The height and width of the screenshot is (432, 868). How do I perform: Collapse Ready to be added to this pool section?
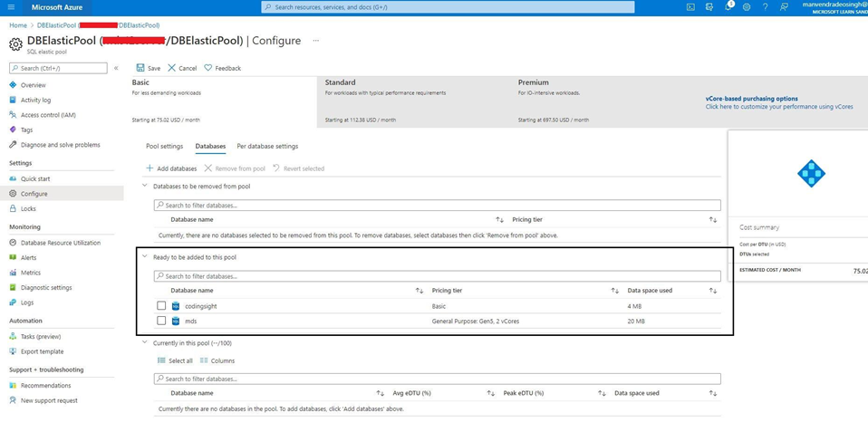145,256
